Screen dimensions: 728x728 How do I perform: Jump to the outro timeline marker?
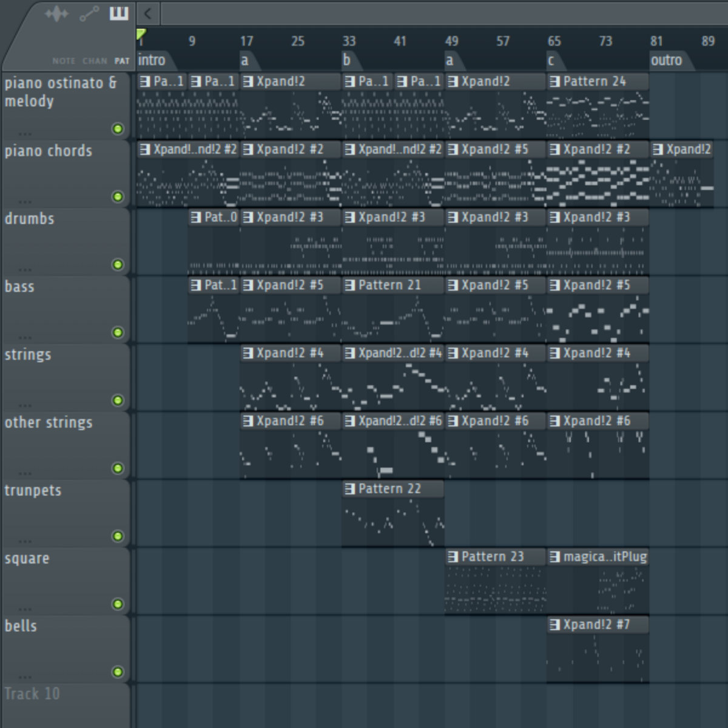click(x=666, y=60)
